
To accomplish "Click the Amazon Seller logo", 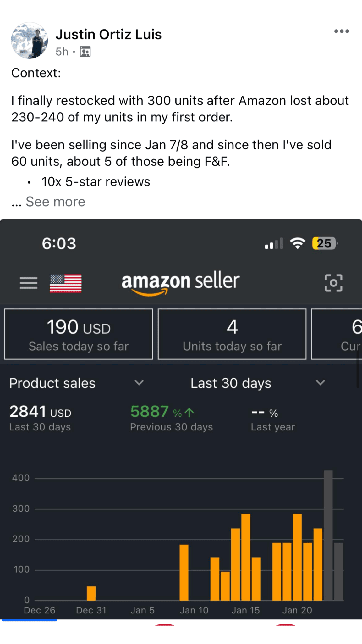I will tap(180, 282).
